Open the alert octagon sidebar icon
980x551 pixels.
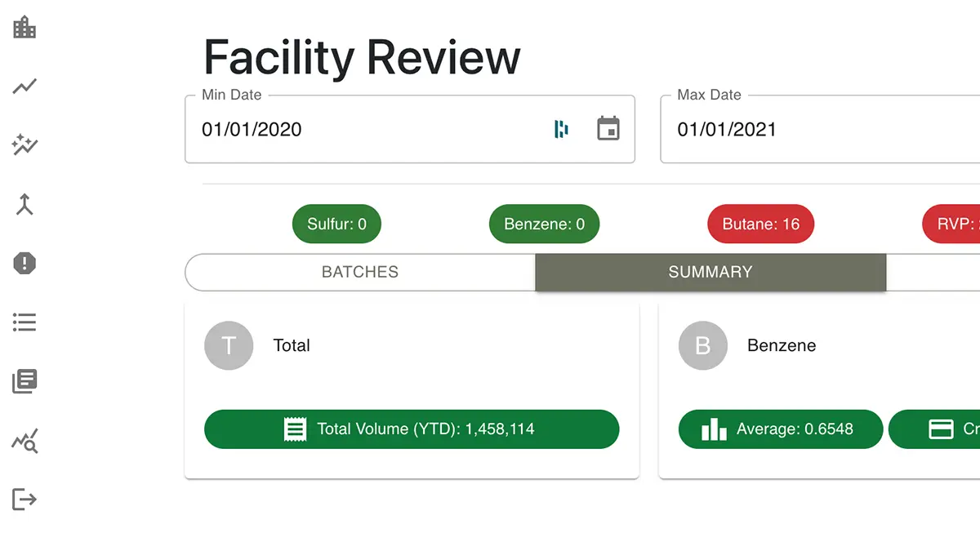point(24,263)
